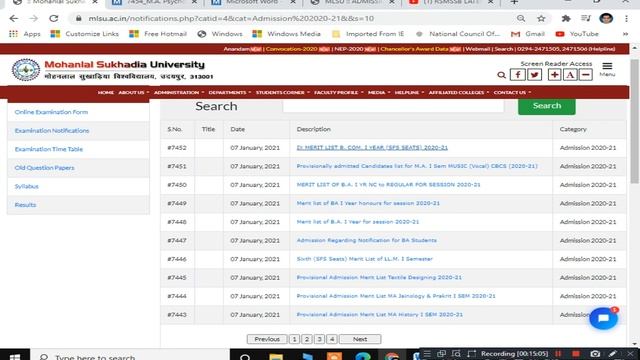Screen dimensions: 640x360
Task: Expand the HELPLINE navigation dropdown
Action: 409,93
